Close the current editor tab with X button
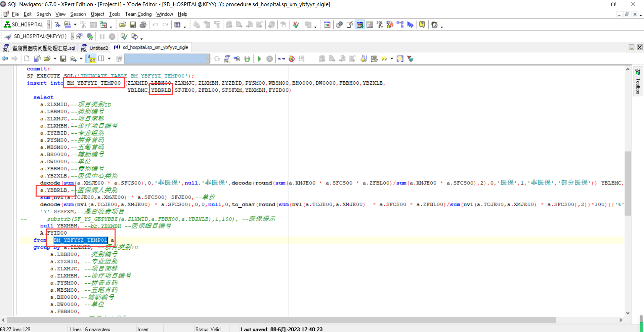 click(x=640, y=47)
